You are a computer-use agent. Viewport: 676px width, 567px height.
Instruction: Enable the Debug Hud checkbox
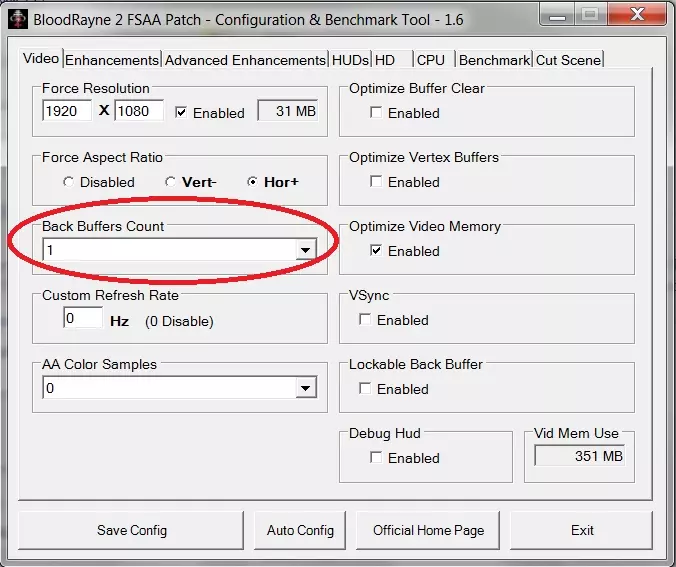tap(376, 457)
